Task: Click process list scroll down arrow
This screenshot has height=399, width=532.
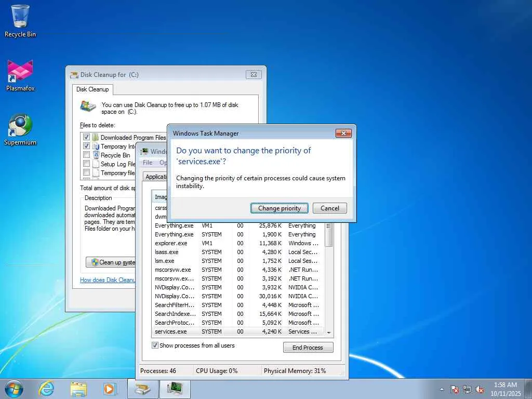Action: click(328, 332)
